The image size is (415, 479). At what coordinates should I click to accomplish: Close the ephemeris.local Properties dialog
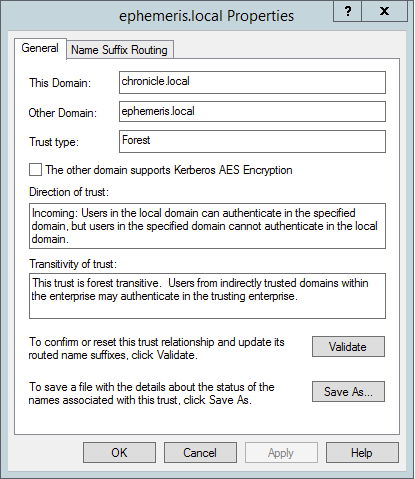(385, 11)
